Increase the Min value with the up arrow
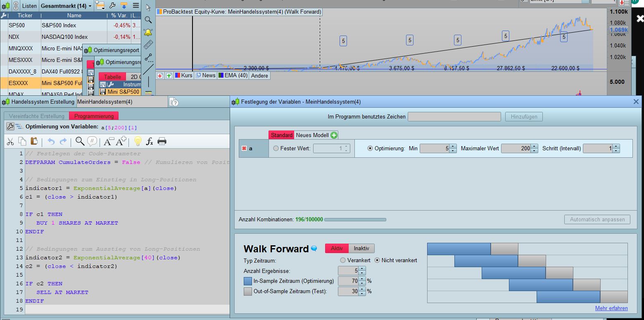 point(453,146)
